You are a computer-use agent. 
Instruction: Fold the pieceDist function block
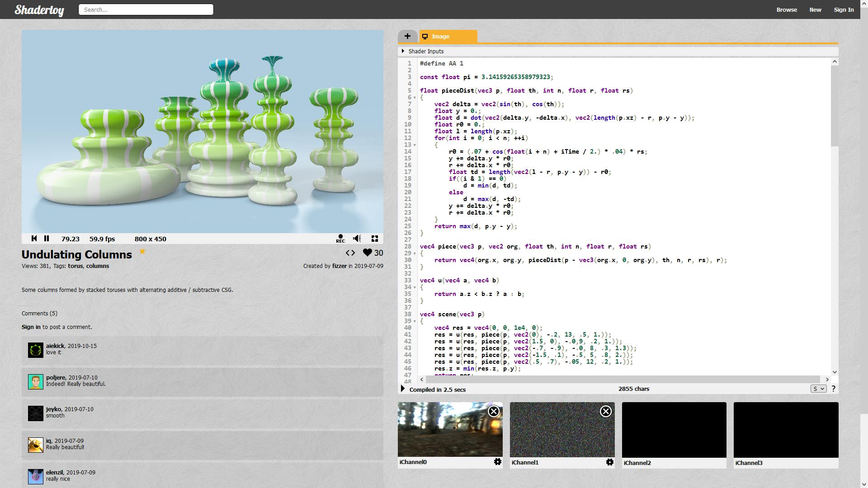click(415, 98)
